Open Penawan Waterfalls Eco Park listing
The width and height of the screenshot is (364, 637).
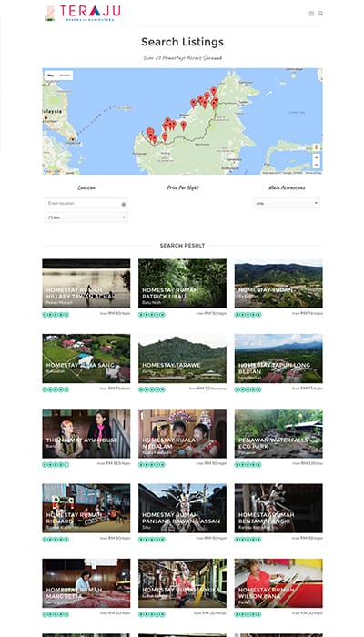coord(278,433)
